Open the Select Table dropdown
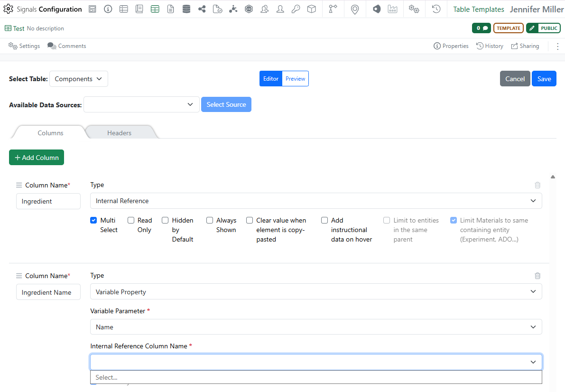565x392 pixels. (79, 79)
